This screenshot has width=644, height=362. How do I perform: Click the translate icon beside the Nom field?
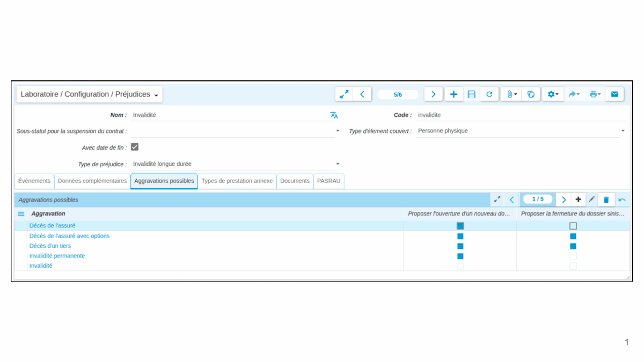click(334, 115)
